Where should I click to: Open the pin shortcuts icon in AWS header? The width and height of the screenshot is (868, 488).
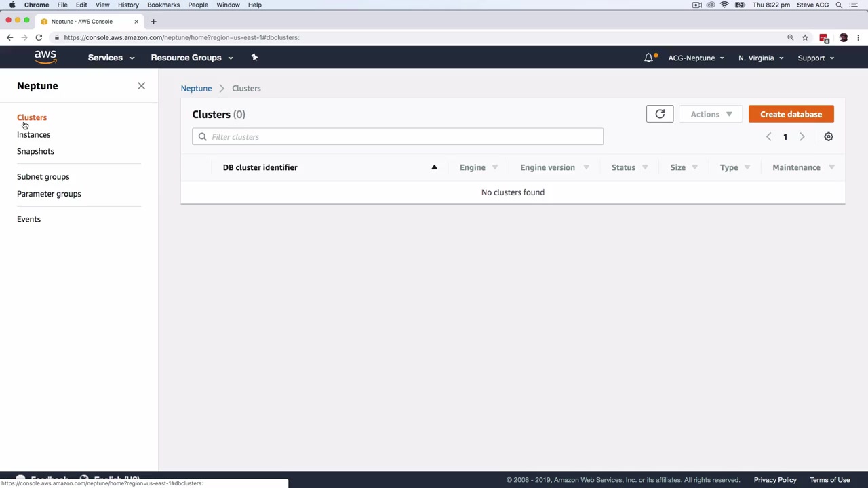[254, 58]
